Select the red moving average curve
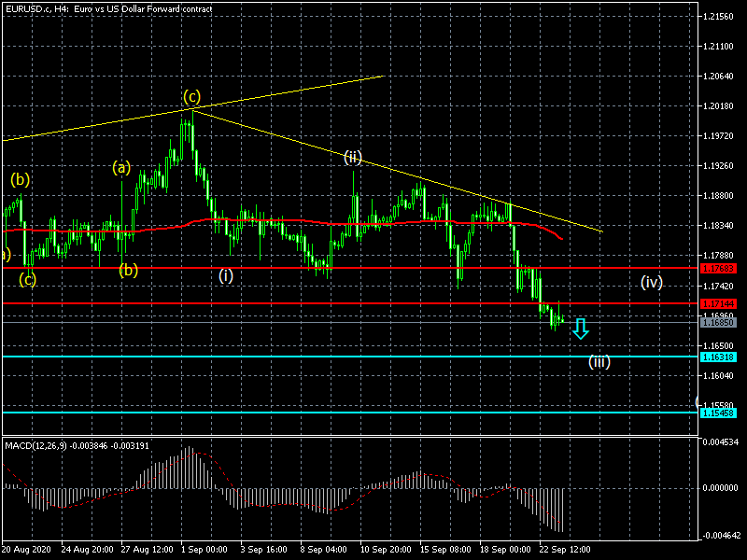Image resolution: width=747 pixels, height=560 pixels. pos(280,221)
